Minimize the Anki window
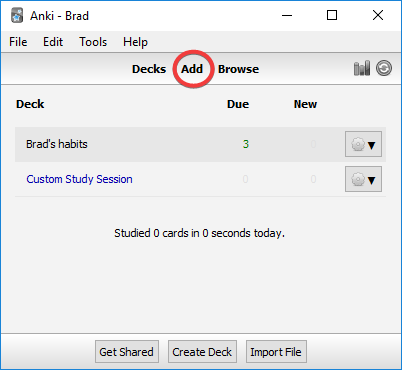Viewport: 402px width, 370px height. pos(287,15)
